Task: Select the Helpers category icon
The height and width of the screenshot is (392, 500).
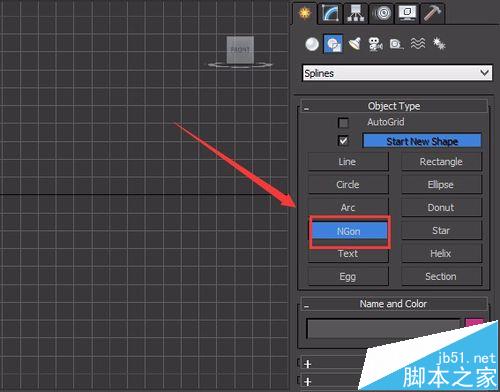Action: point(396,44)
